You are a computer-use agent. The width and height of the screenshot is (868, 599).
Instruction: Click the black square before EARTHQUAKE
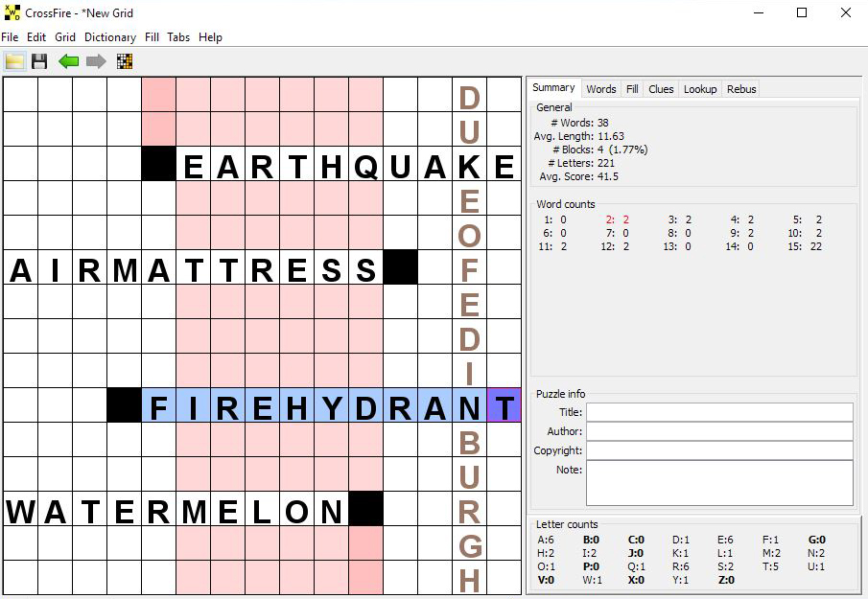tap(159, 164)
